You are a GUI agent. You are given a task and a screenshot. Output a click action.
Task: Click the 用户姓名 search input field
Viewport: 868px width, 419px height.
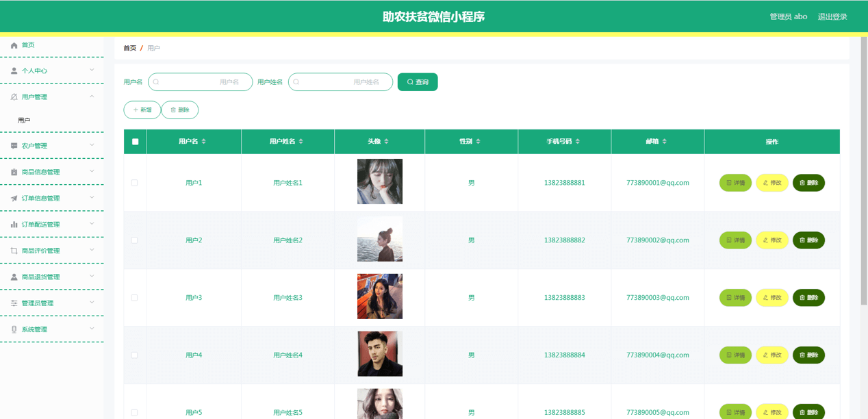pos(340,82)
